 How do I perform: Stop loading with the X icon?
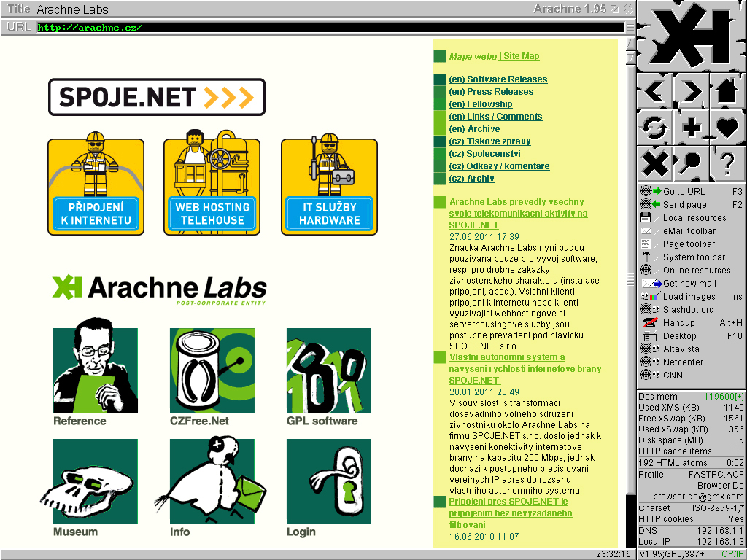[655, 163]
